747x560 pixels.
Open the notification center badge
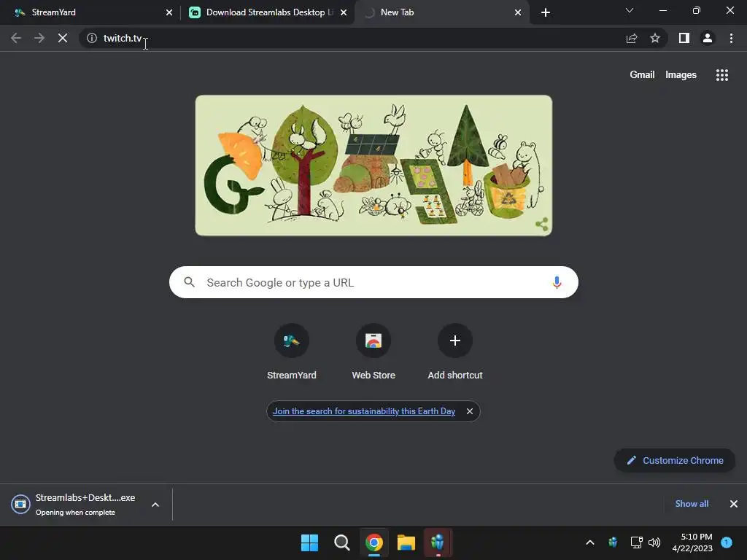coord(727,542)
